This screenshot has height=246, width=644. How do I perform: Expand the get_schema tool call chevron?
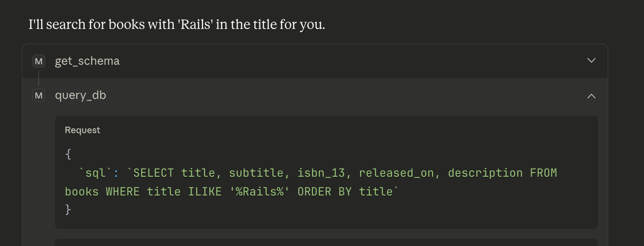pos(591,61)
